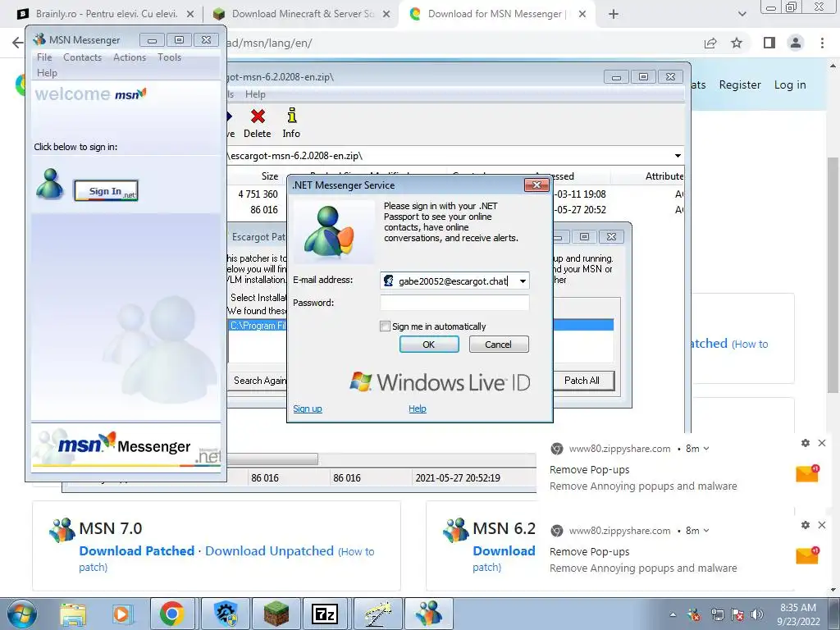Viewport: 840px width, 630px height.
Task: Click Log in link on website
Action: (790, 84)
